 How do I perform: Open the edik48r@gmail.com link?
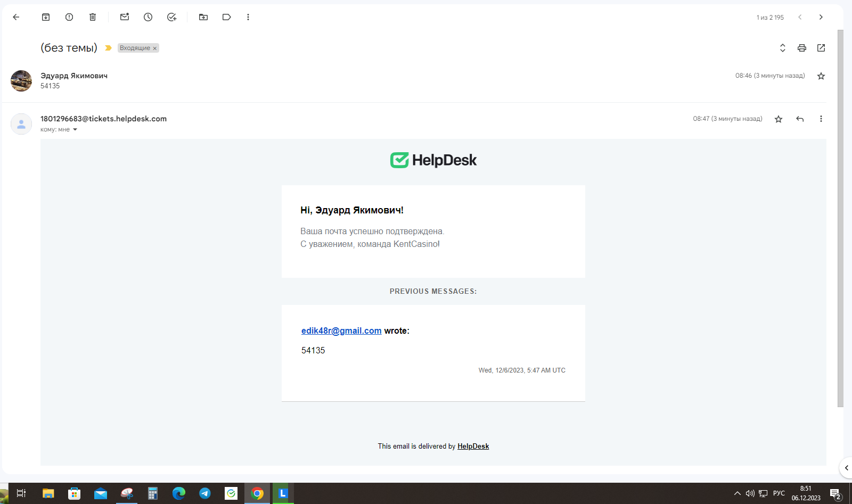341,331
